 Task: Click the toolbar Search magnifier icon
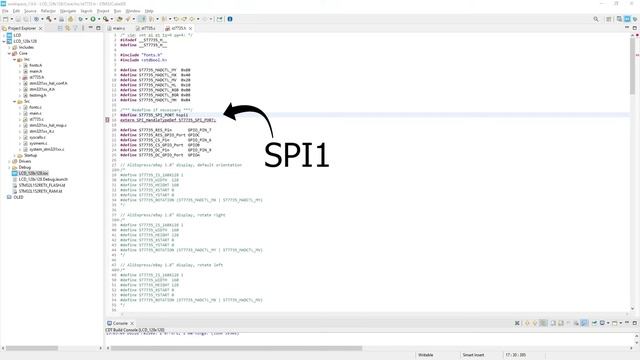(596, 19)
